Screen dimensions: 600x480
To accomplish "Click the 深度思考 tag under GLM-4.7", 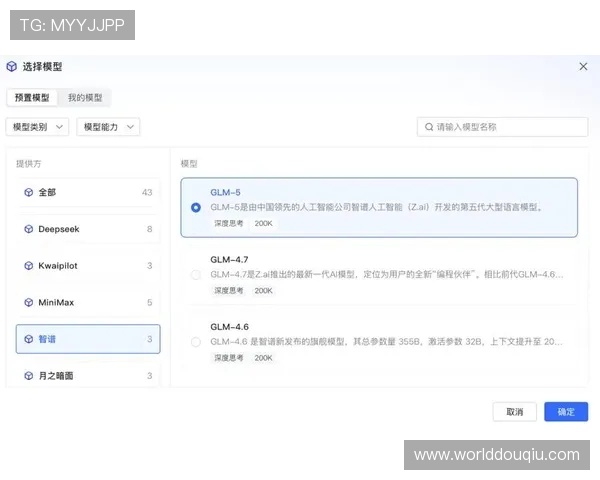I will click(x=228, y=291).
